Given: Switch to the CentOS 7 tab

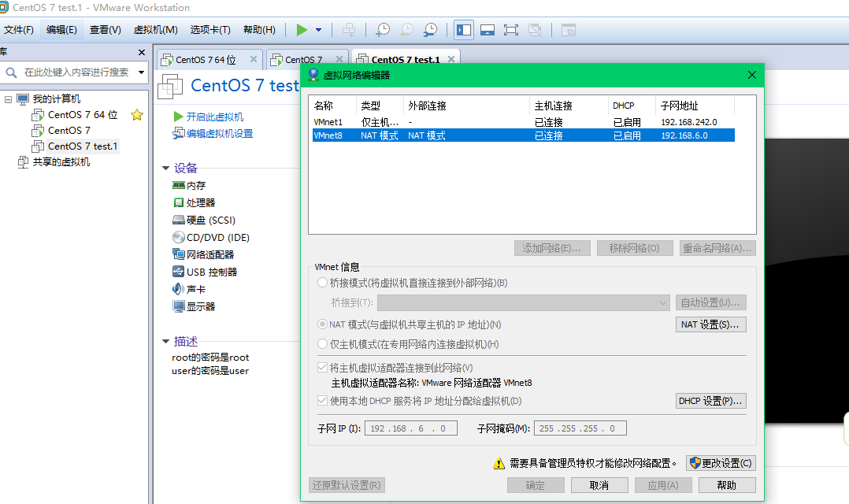Looking at the screenshot, I should 304,60.
